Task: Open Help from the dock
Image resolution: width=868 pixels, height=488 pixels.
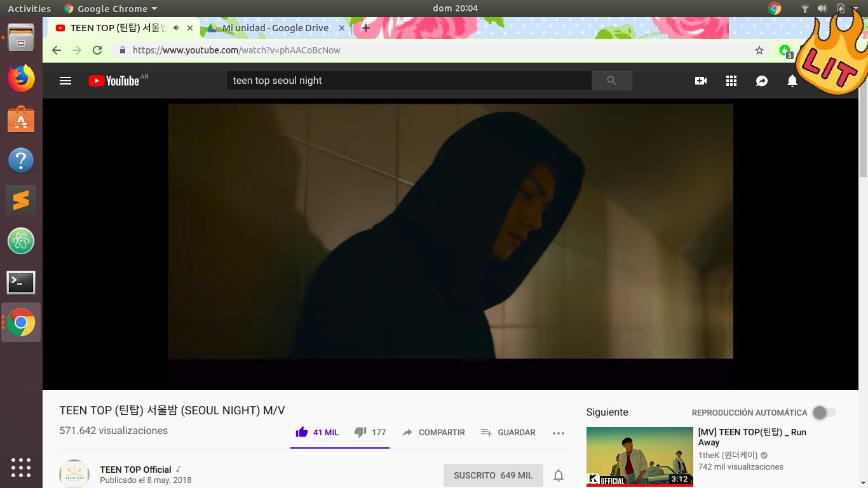Action: (21, 159)
